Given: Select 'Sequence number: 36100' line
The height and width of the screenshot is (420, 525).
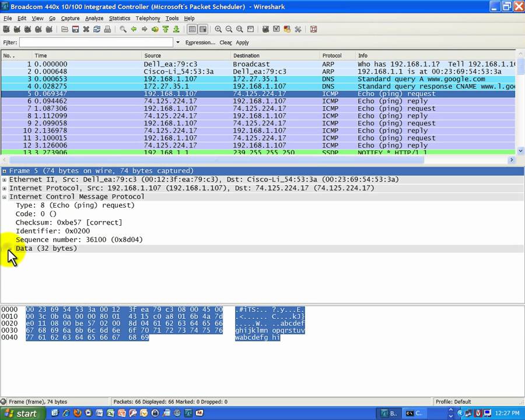Looking at the screenshot, I should coord(79,240).
